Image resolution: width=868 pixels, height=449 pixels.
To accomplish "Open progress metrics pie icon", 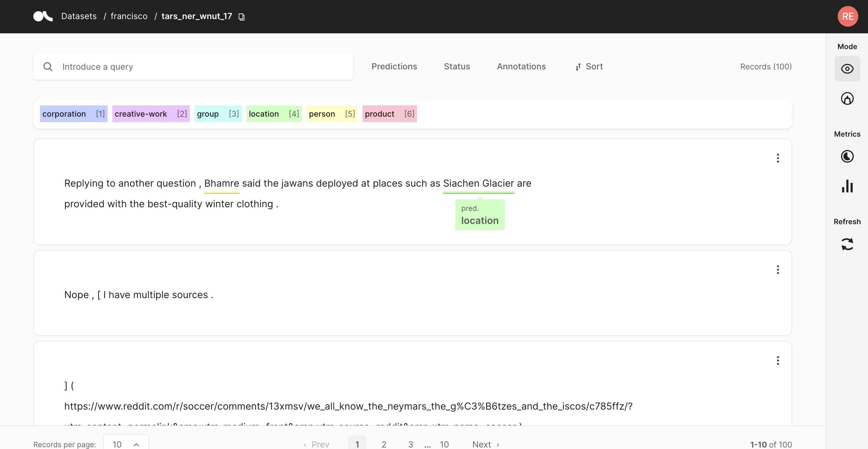I will coord(847,156).
